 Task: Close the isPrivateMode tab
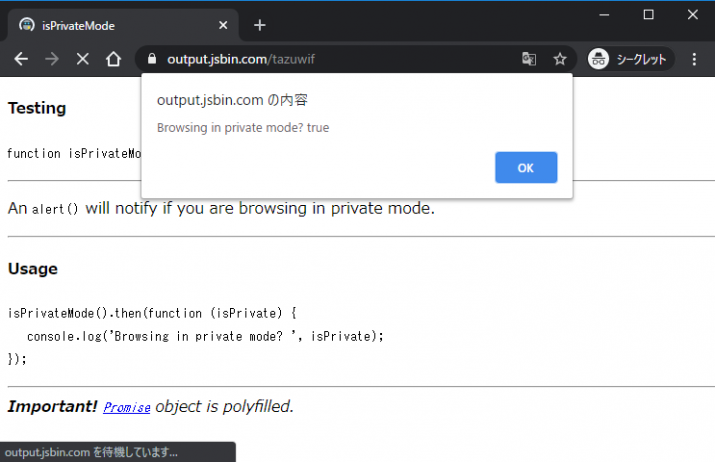point(224,25)
